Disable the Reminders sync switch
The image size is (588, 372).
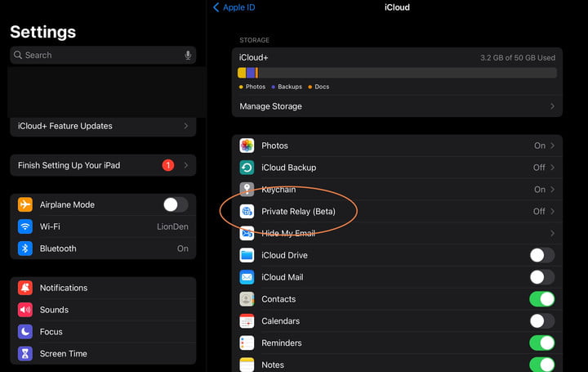(542, 343)
